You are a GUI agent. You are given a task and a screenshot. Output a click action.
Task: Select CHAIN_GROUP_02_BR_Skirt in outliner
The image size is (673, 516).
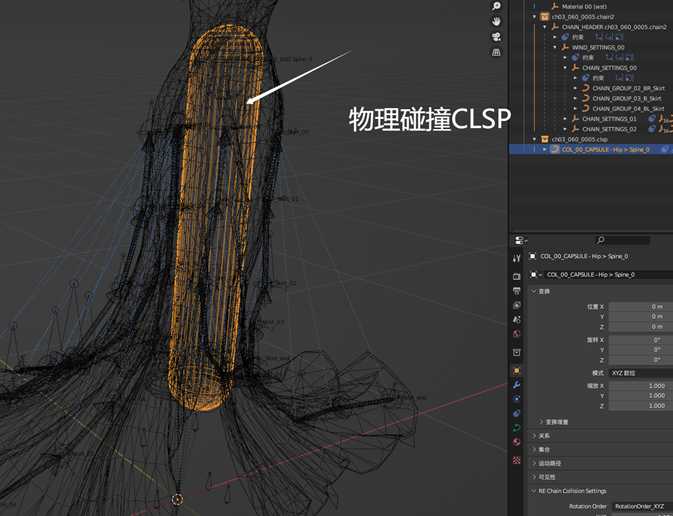tap(628, 88)
